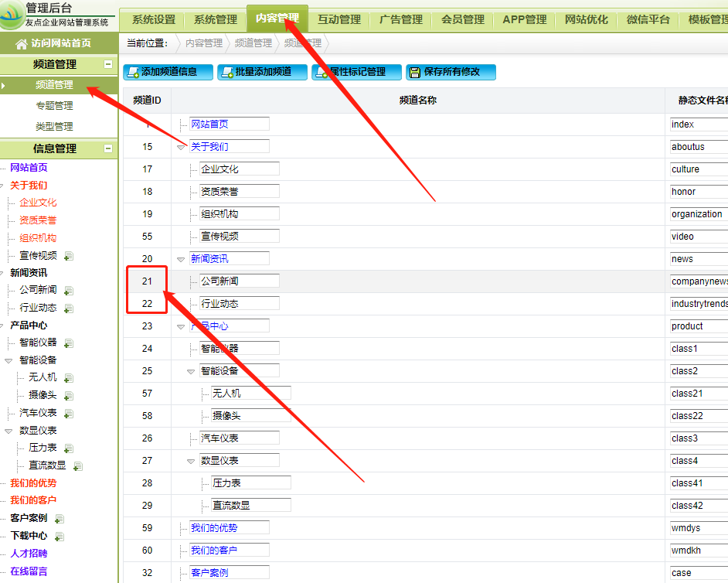Click the add icon beside 无人机 in sidebar
This screenshot has width=728, height=583.
69,378
